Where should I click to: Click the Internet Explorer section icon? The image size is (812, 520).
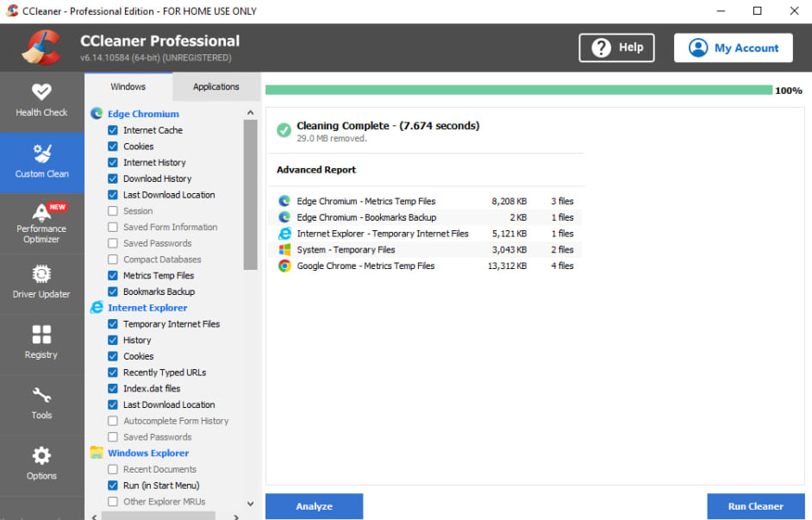(x=97, y=307)
